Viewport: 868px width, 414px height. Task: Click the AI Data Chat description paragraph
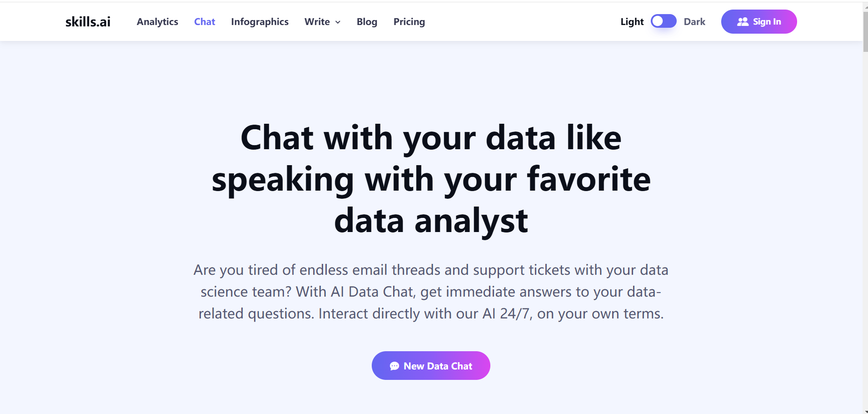coord(431,292)
